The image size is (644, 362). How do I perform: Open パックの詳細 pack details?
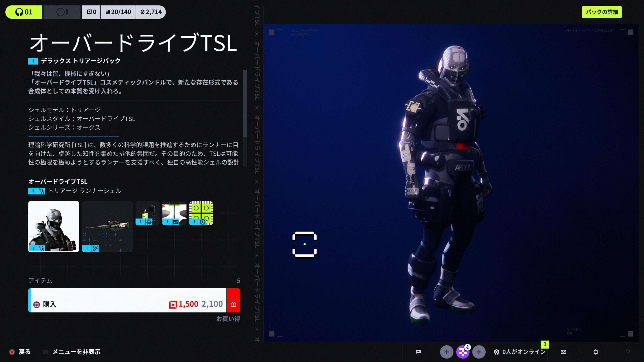click(x=601, y=12)
